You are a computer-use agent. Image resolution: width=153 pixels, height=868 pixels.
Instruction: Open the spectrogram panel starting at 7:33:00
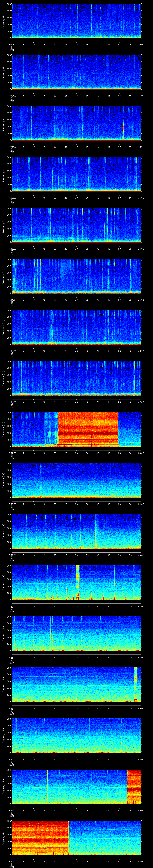[x=76, y=225]
